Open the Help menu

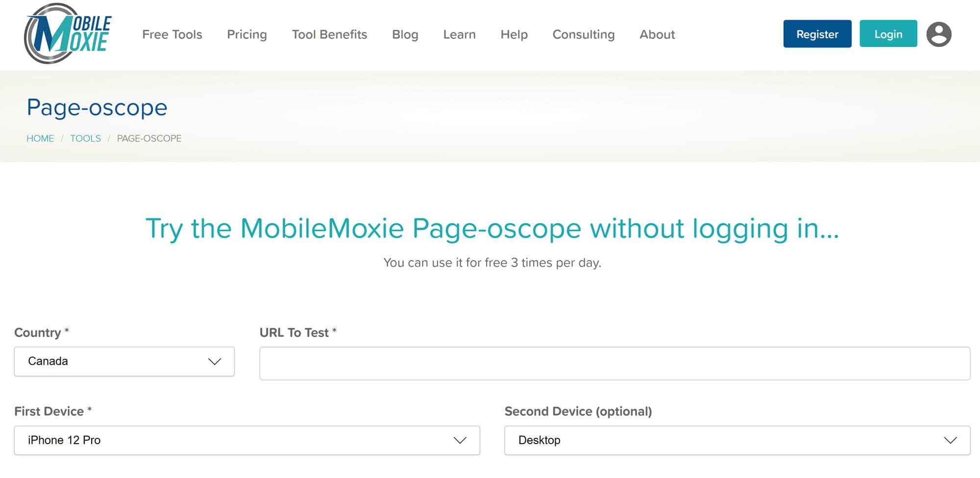(x=514, y=34)
